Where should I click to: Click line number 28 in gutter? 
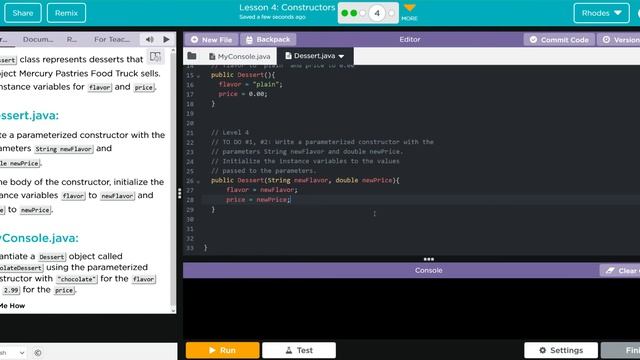(x=190, y=200)
